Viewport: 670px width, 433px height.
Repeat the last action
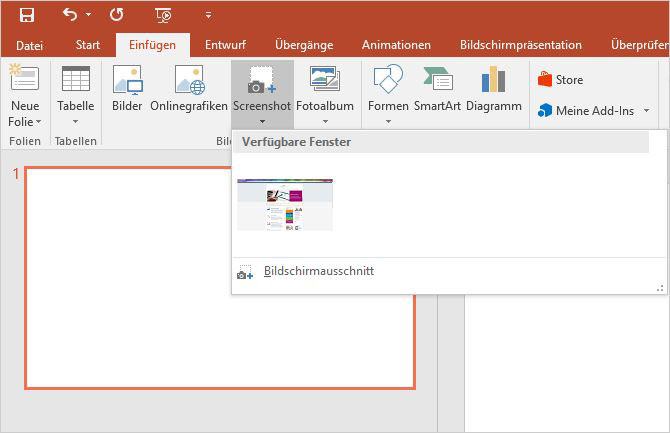pyautogui.click(x=117, y=15)
